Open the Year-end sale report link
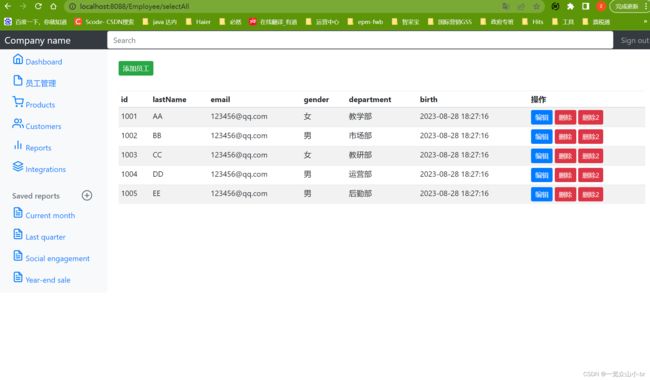This screenshot has height=380, width=650. [48, 280]
